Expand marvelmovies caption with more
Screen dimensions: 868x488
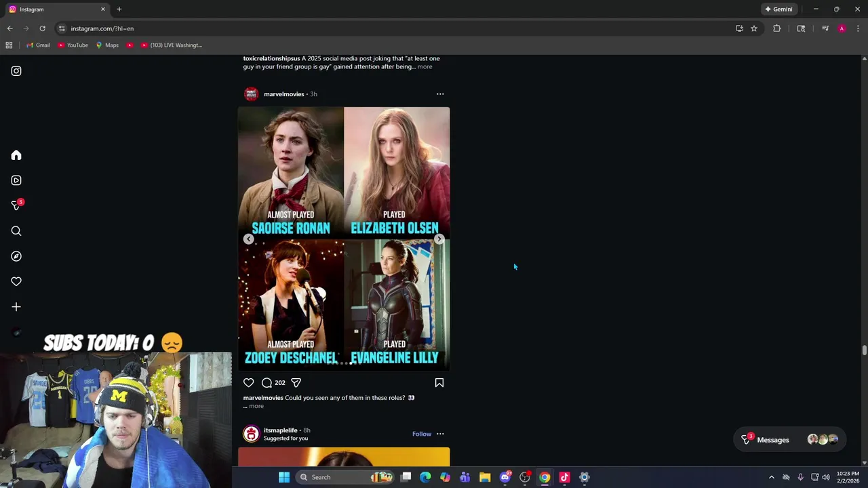tap(256, 406)
